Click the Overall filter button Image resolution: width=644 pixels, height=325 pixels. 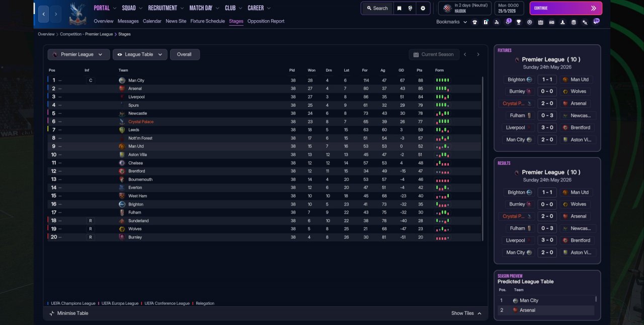185,54
